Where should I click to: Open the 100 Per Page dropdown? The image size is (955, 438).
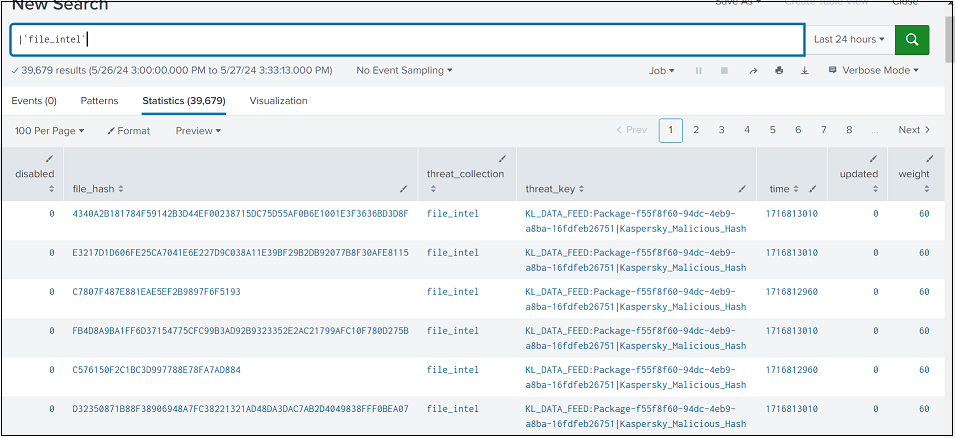click(x=50, y=131)
